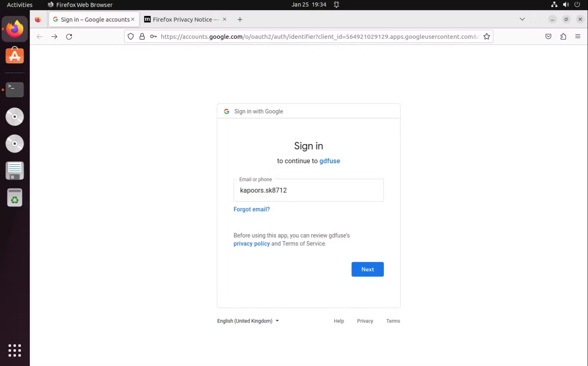588x366 pixels.
Task: Click the Firefox icon in the Ubuntu dock
Action: click(15, 29)
